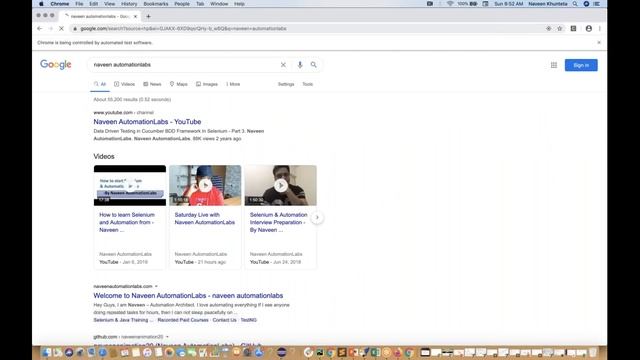This screenshot has width=640, height=360.
Task: Click the Wi-Fi status icon
Action: 450,4
